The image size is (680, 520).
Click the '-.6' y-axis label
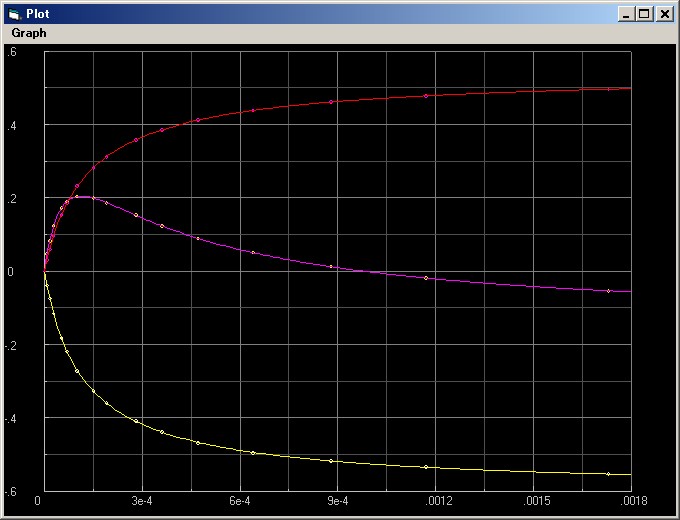pos(10,492)
